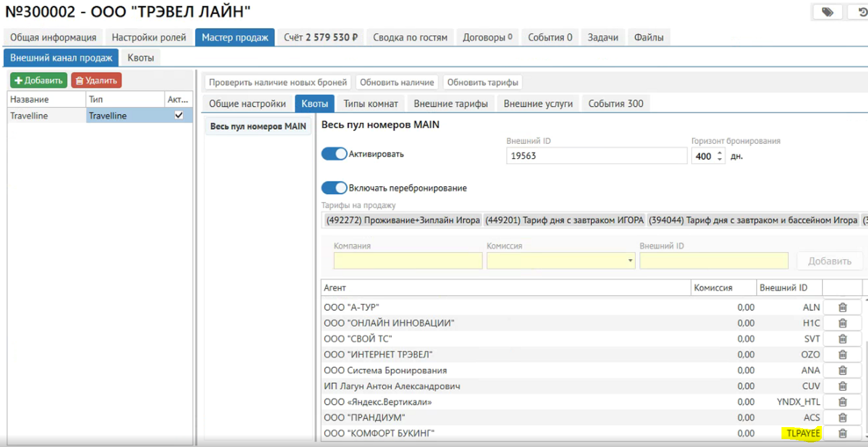
Task: Decrease Горизонт бронирования with down arrow
Action: coord(720,159)
